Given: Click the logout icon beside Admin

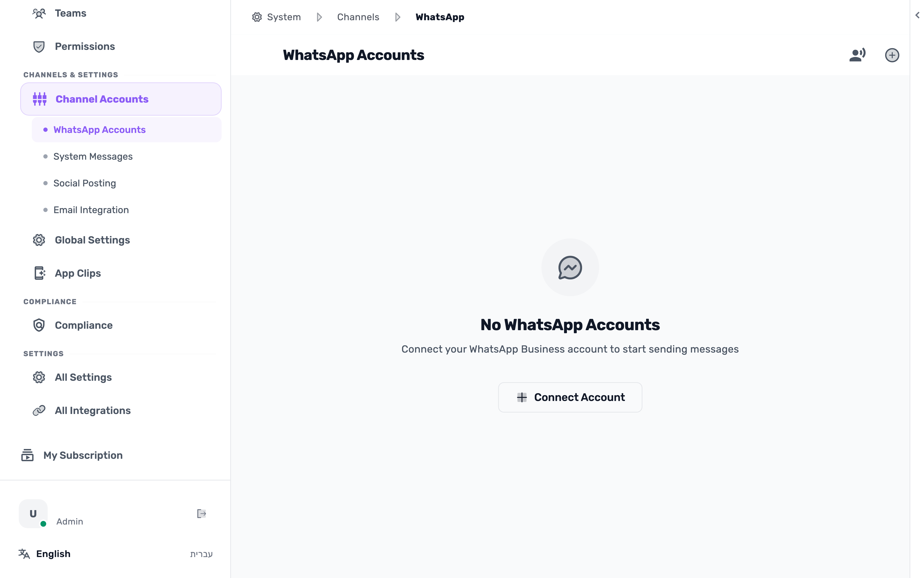Looking at the screenshot, I should pyautogui.click(x=202, y=513).
